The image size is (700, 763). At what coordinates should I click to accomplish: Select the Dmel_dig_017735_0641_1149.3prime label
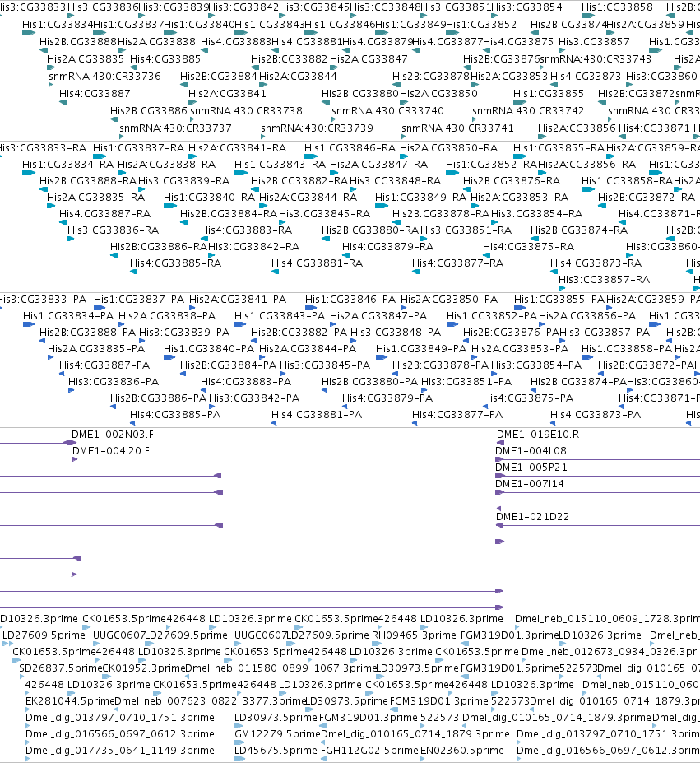(119, 751)
